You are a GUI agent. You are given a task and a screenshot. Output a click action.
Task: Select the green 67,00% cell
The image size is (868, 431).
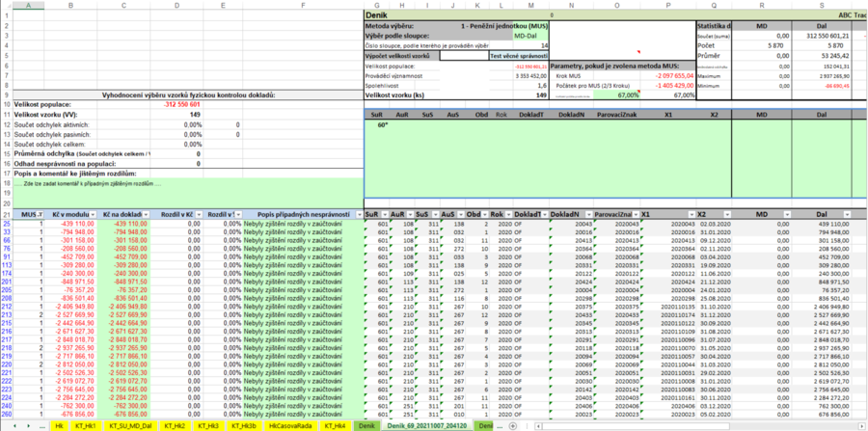618,94
